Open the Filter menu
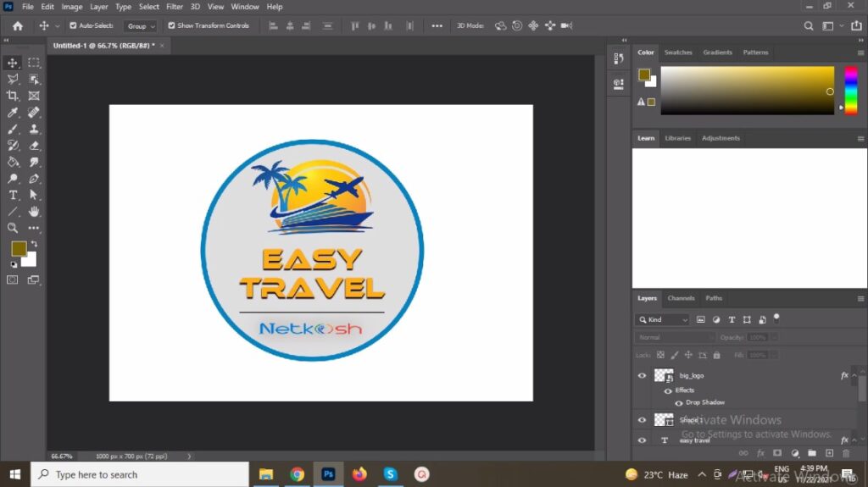The image size is (868, 487). click(175, 7)
